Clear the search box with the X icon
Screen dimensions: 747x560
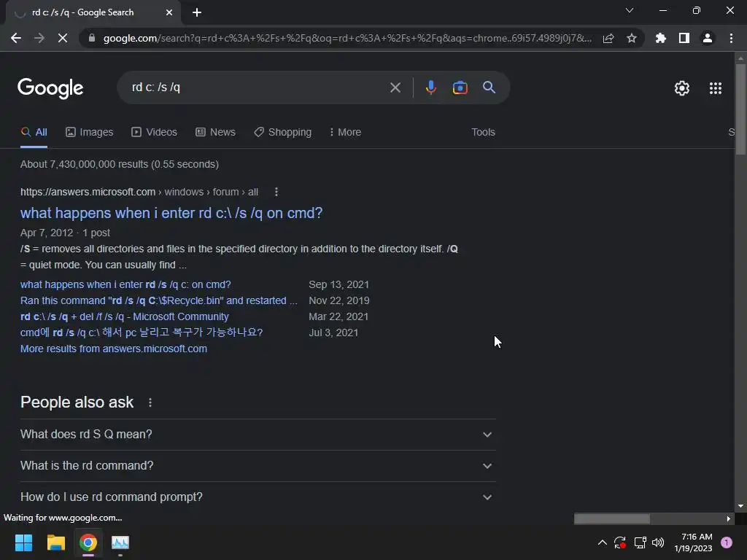(x=395, y=87)
